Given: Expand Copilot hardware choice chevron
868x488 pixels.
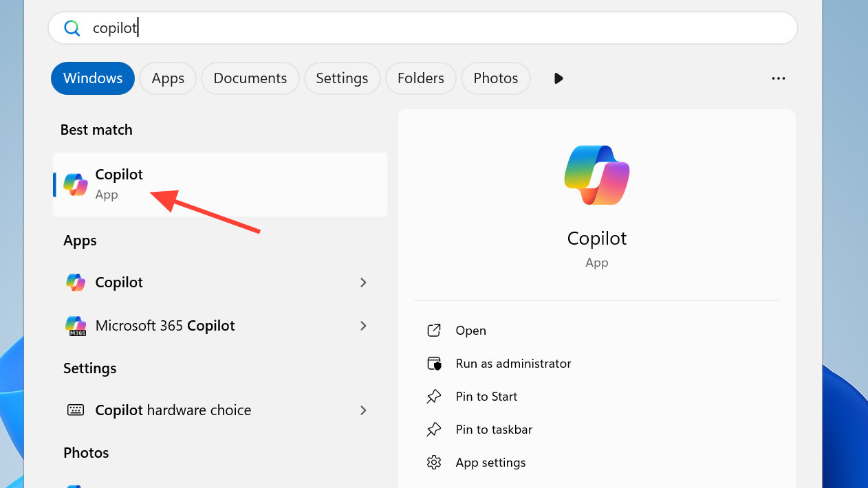Looking at the screenshot, I should [x=363, y=410].
